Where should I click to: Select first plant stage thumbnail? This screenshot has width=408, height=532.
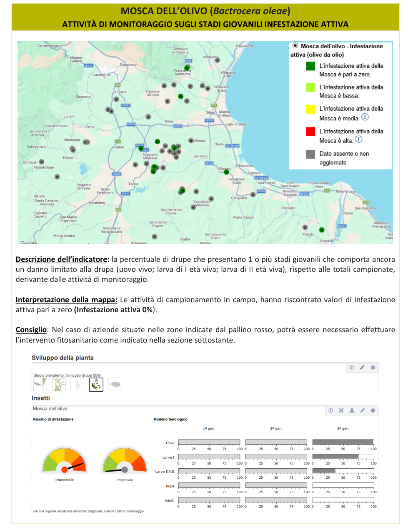tap(40, 384)
